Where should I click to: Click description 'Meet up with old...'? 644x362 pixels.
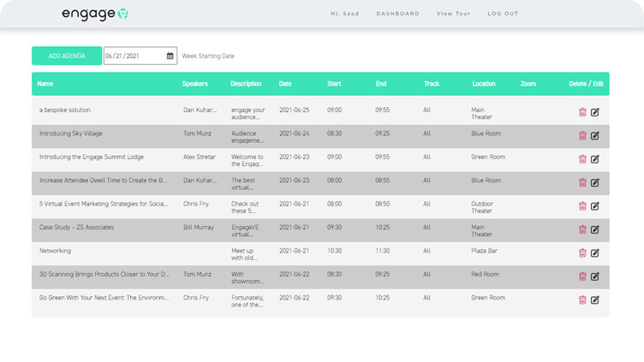244,254
